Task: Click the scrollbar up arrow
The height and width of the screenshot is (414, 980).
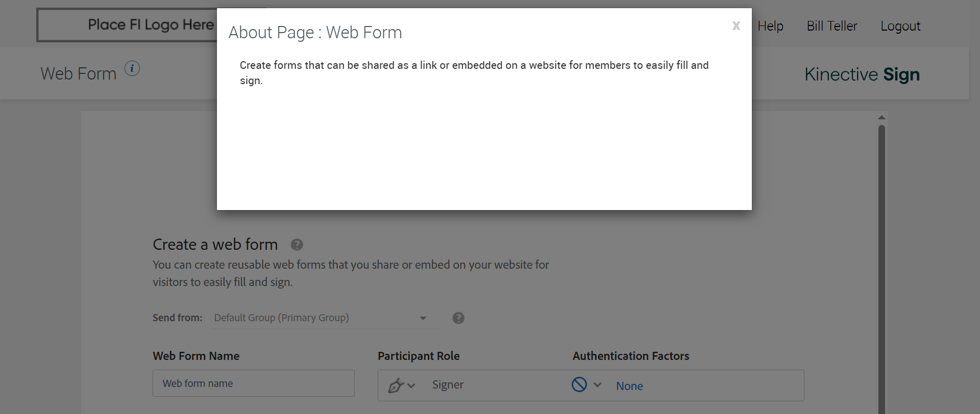Action: tap(881, 118)
